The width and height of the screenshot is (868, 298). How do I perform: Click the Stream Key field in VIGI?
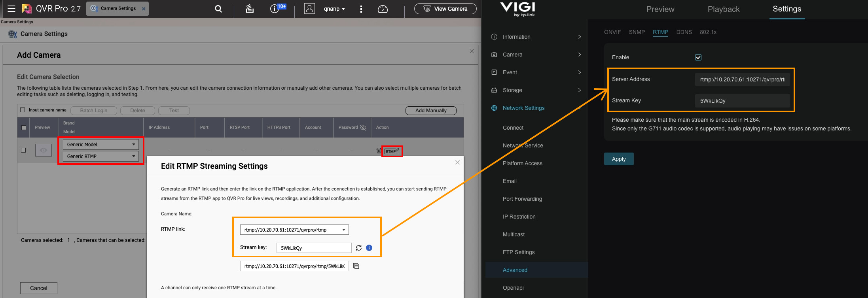(742, 101)
